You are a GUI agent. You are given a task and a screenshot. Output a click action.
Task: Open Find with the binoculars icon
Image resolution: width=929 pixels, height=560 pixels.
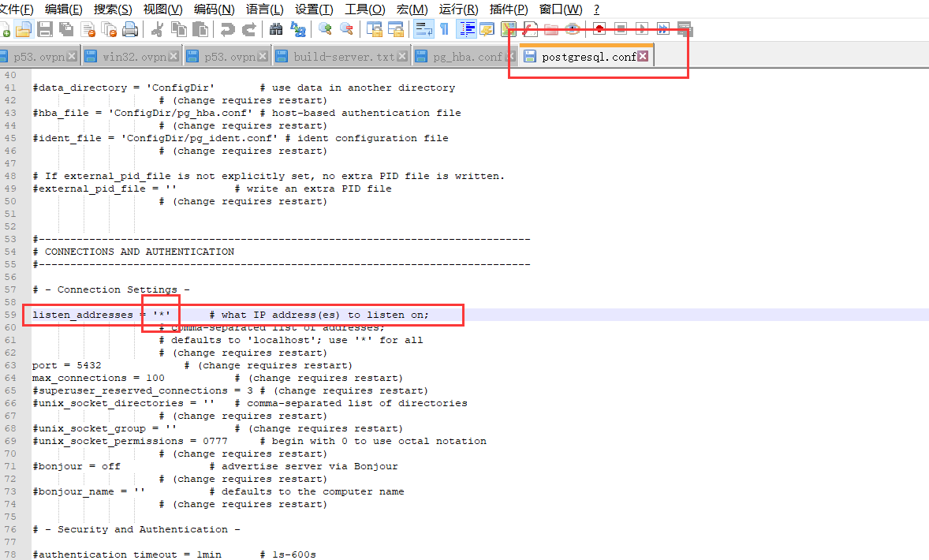(x=276, y=29)
